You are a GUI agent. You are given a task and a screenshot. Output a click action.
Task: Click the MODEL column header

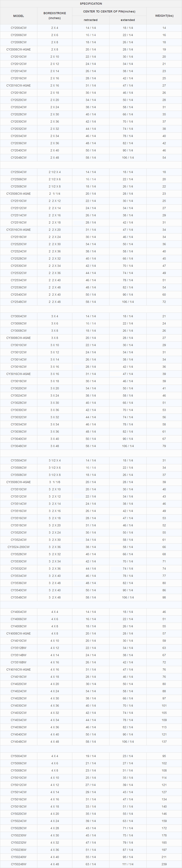(18, 16)
